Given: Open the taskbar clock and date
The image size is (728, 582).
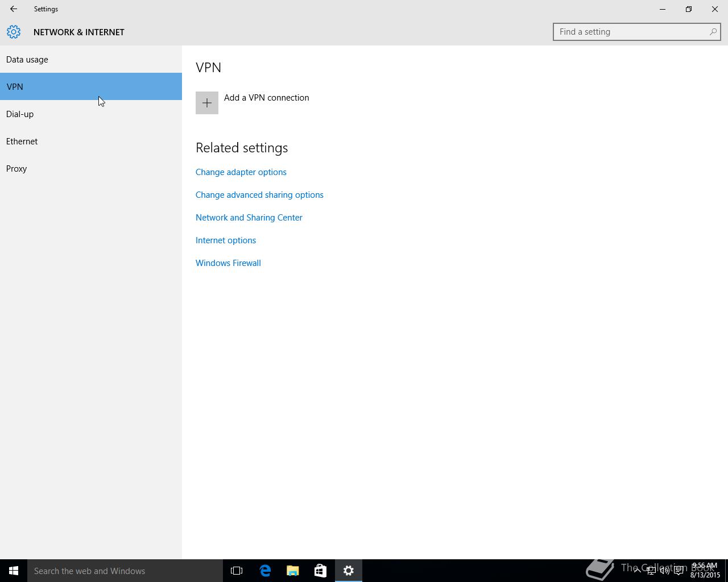Looking at the screenshot, I should point(705,571).
